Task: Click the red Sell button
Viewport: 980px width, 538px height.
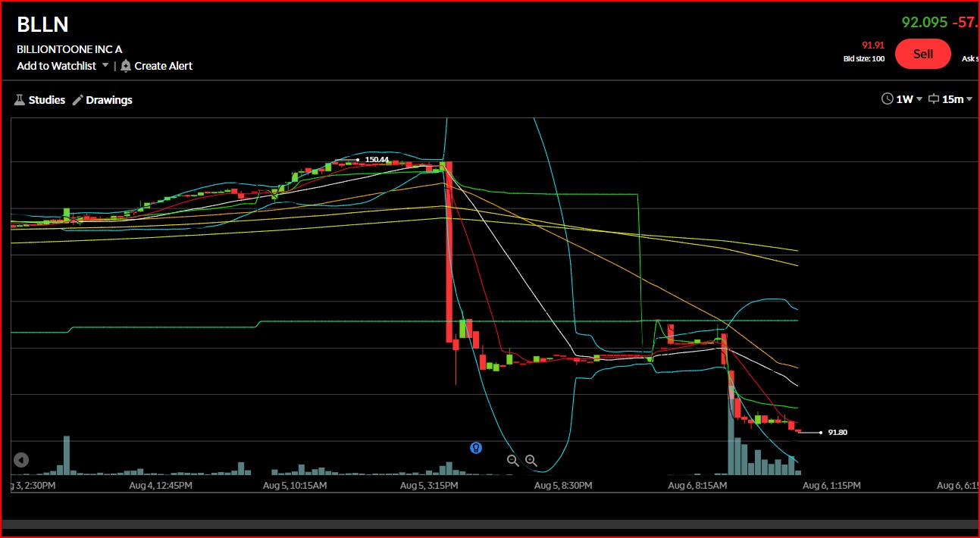Action: pyautogui.click(x=922, y=54)
